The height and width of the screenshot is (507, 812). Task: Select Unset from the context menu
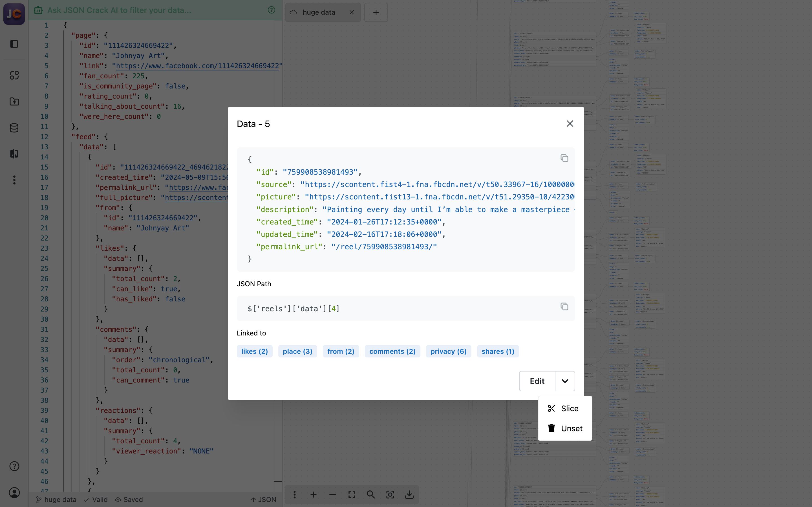[571, 428]
